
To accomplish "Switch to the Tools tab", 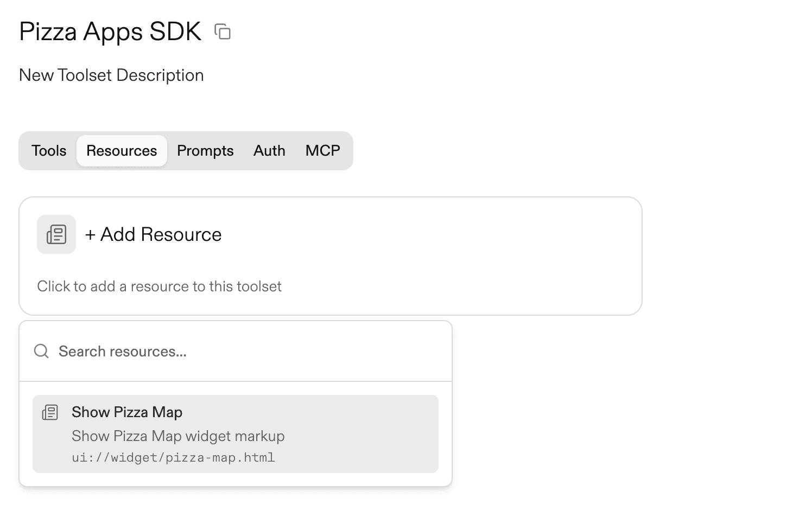I will 48,151.
